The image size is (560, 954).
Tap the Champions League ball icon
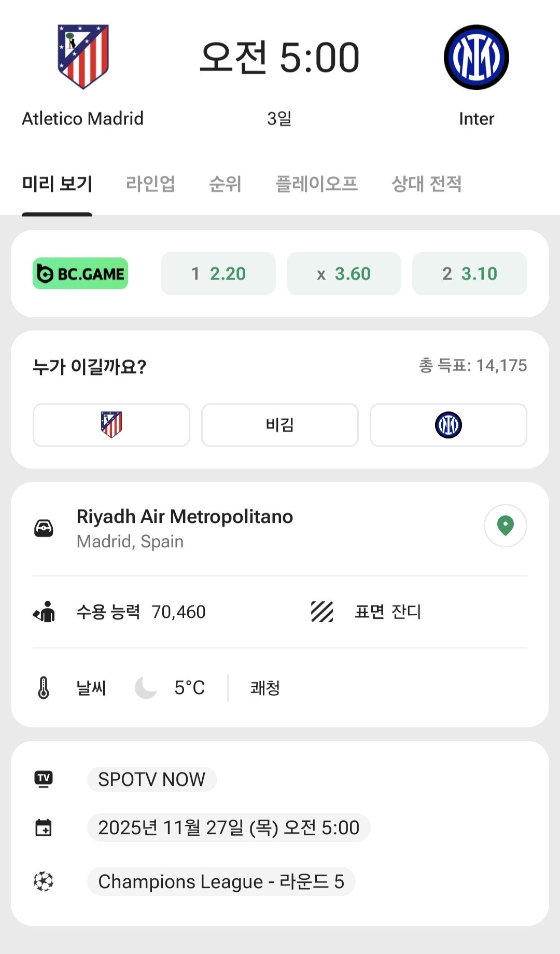pos(44,881)
